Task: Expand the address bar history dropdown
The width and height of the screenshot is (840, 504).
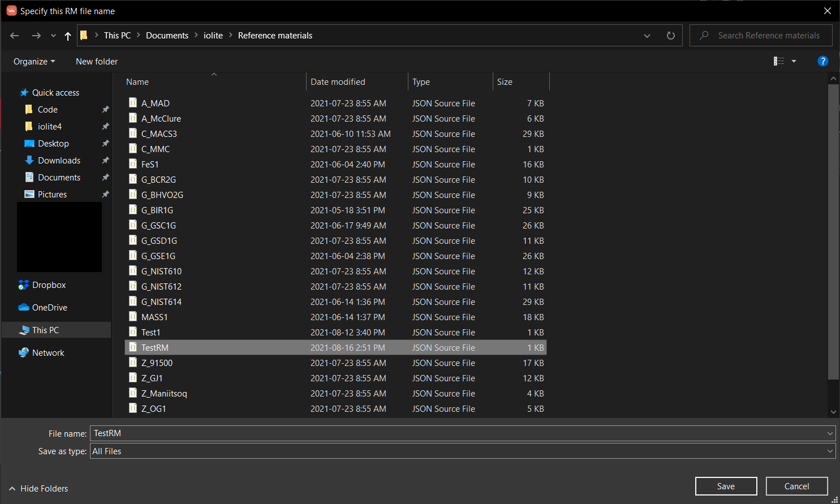Action: click(647, 36)
